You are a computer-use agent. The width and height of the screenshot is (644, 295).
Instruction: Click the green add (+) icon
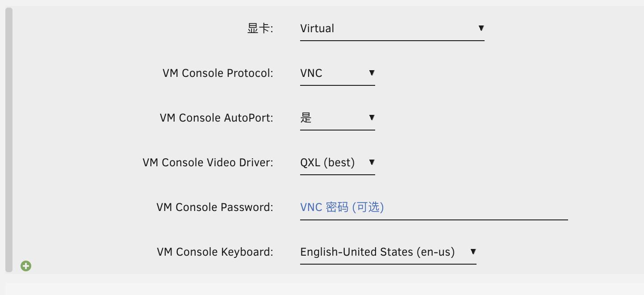tap(25, 265)
